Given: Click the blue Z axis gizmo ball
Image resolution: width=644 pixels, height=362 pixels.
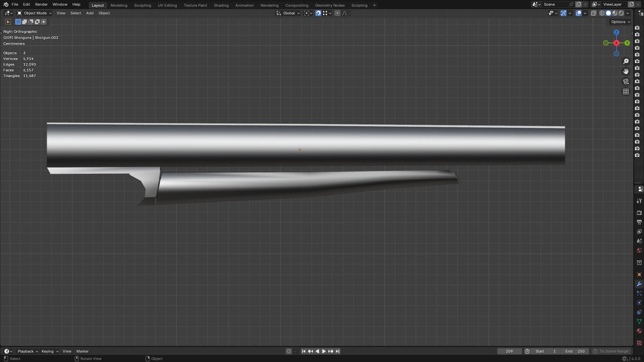Looking at the screenshot, I should tap(616, 32).
